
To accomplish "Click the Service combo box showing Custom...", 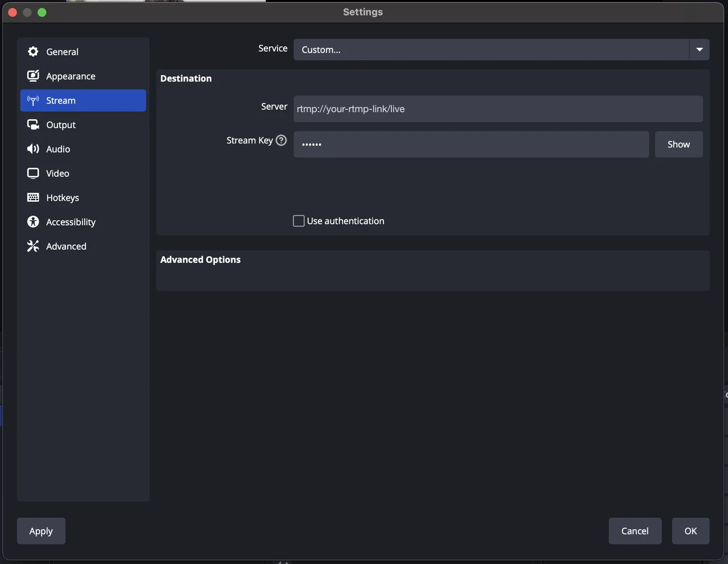I will pos(501,50).
